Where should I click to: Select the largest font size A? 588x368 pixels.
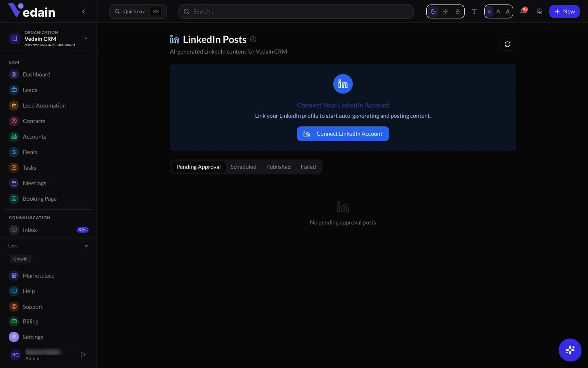coord(508,11)
